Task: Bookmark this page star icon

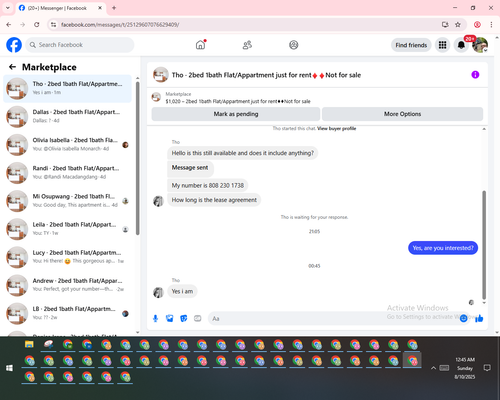Action: click(458, 24)
